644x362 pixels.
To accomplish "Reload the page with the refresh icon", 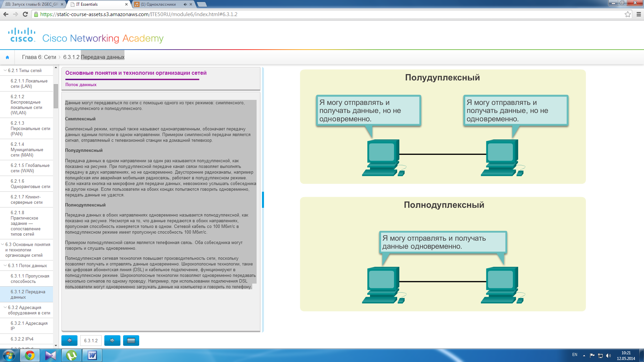I will point(25,14).
